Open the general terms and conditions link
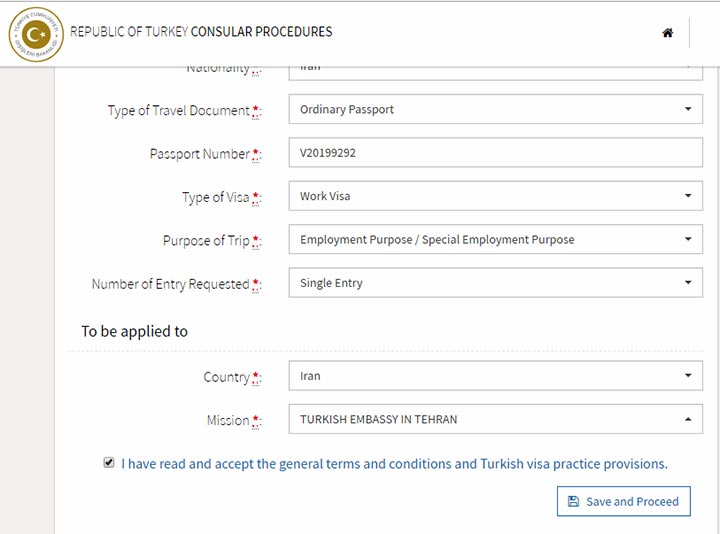Viewport: 720px width, 534px height. [394, 464]
